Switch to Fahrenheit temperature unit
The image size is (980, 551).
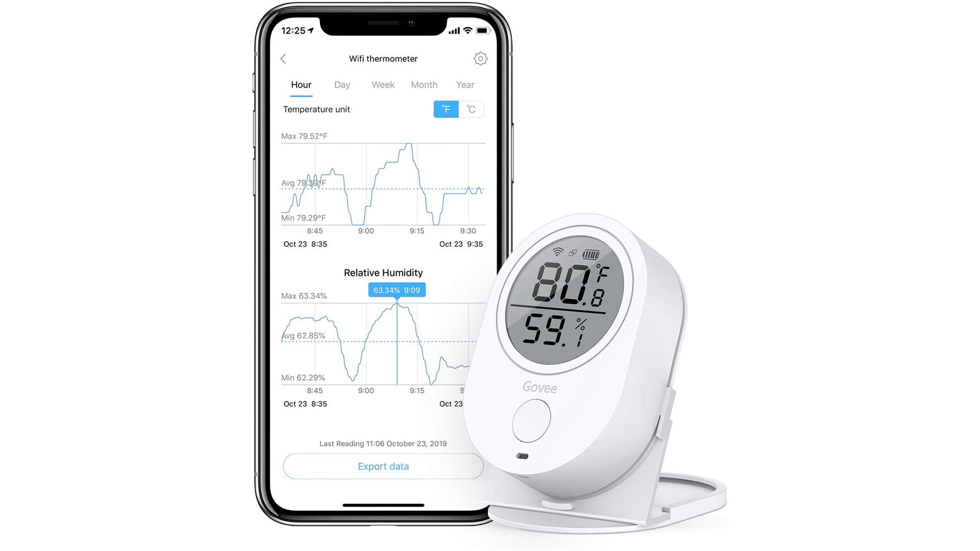click(446, 109)
